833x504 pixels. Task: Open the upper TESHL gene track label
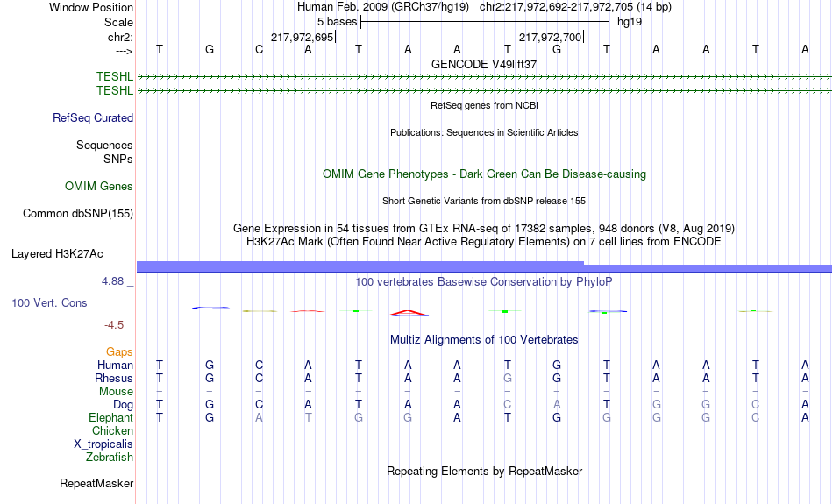pos(114,76)
